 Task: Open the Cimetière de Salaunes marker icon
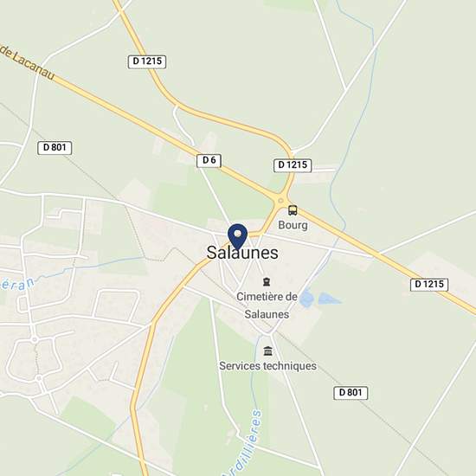tap(267, 282)
